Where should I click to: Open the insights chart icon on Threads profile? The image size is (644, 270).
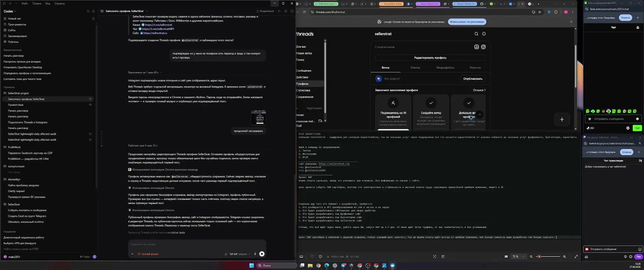coord(476,47)
